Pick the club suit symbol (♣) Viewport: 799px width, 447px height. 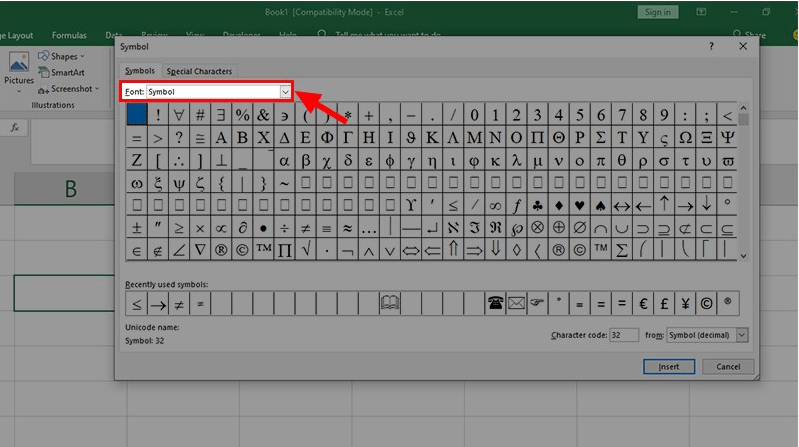click(x=538, y=205)
